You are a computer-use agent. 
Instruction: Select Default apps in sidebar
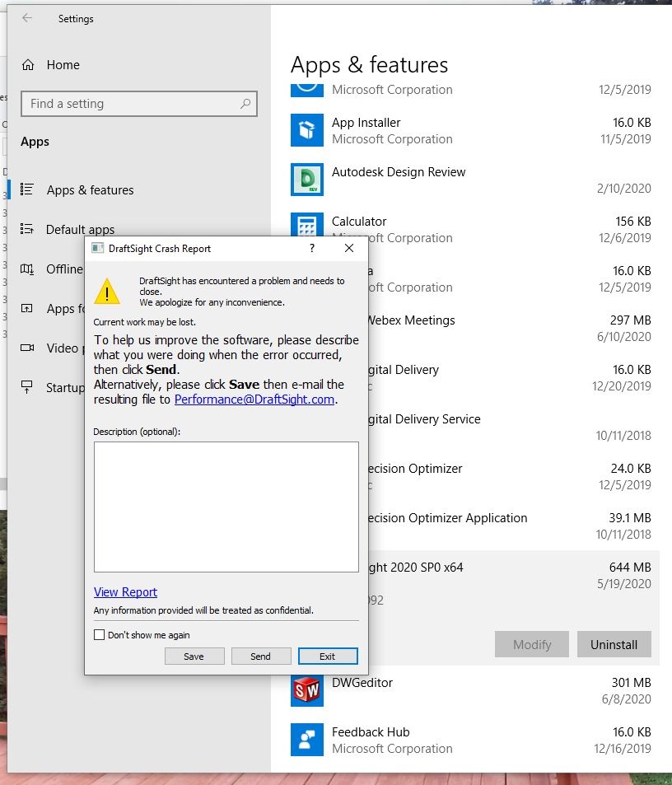(80, 229)
